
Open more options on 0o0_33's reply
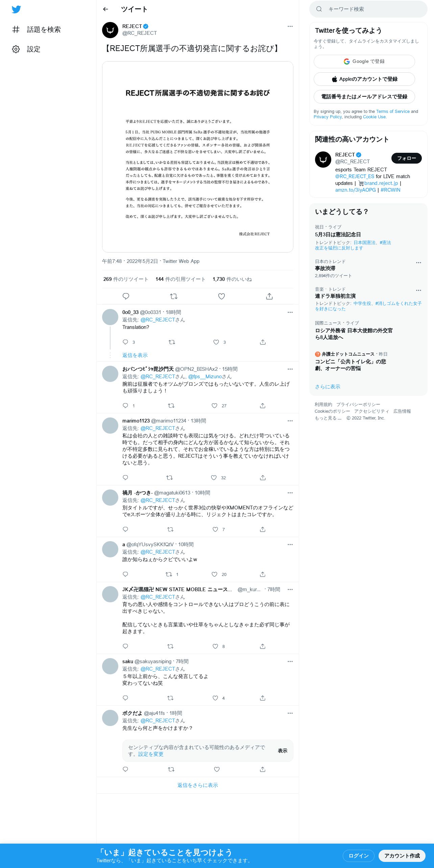[290, 312]
